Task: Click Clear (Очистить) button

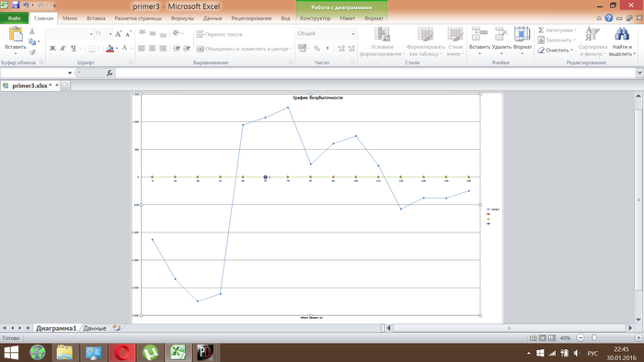Action: (556, 50)
